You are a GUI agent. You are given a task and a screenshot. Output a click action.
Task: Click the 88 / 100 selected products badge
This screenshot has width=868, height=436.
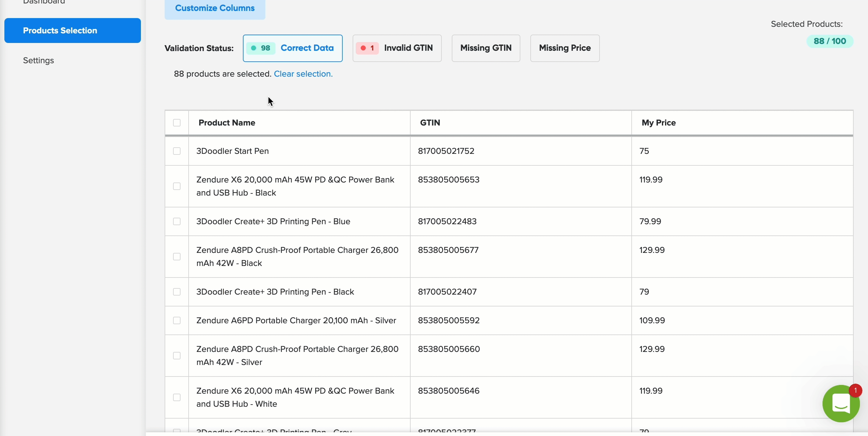tap(830, 41)
